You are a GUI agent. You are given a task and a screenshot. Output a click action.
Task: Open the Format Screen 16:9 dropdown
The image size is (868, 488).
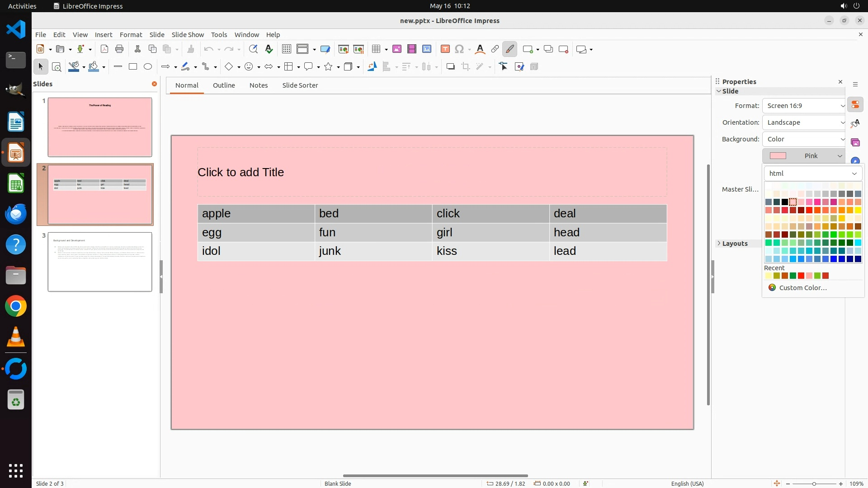click(805, 106)
